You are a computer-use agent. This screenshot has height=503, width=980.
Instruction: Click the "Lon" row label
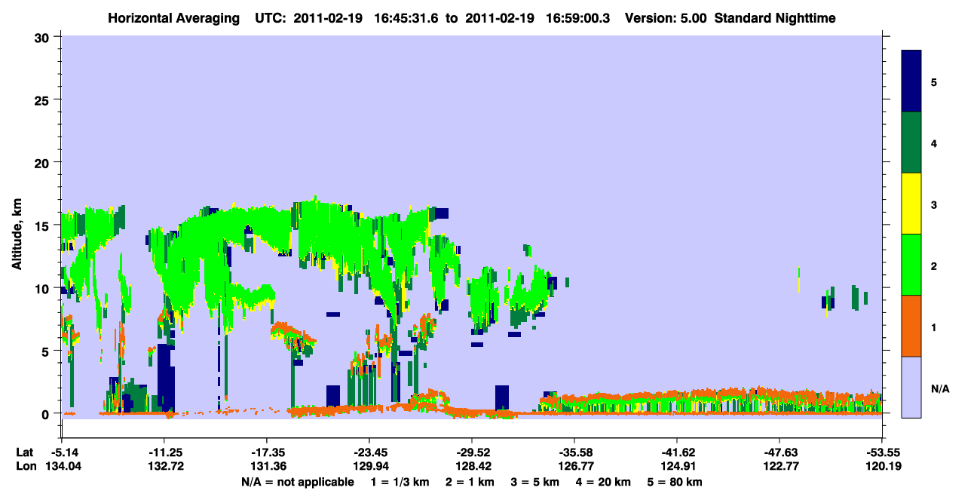point(25,466)
